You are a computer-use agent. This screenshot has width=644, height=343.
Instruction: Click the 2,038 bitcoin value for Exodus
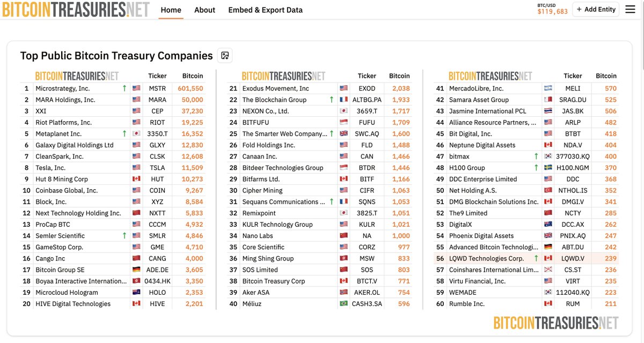point(401,88)
